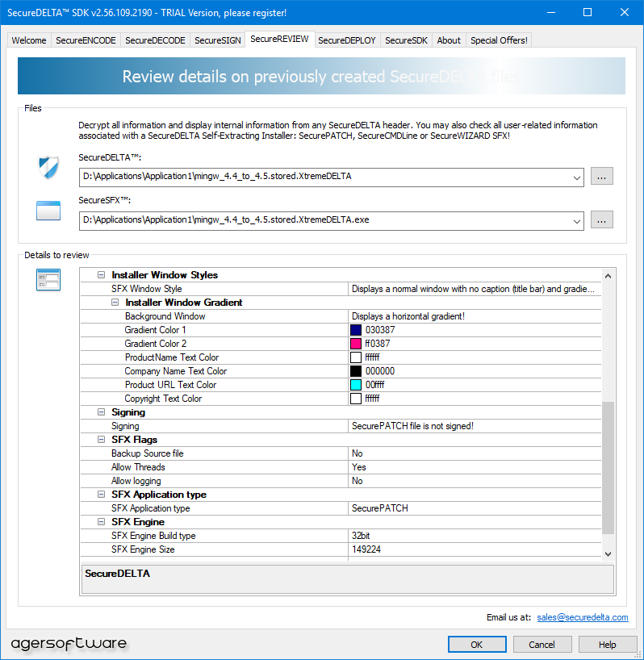Click the SFX Application type property row label
644x660 pixels.
151,508
